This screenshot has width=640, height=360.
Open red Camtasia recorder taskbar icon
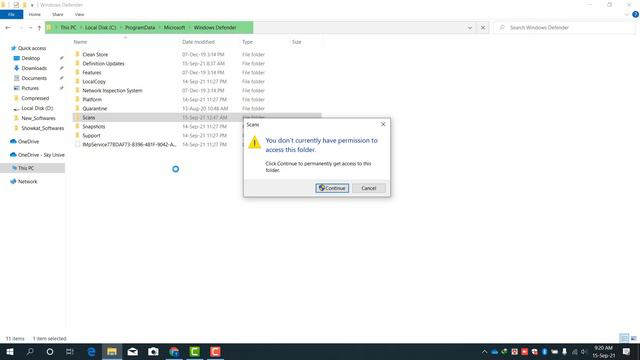(216, 352)
